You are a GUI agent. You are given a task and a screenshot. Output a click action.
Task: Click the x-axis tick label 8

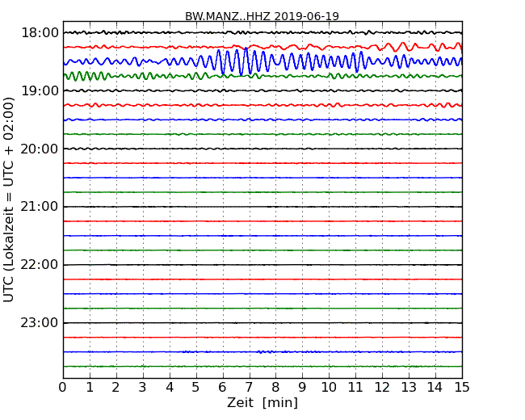[275, 388]
